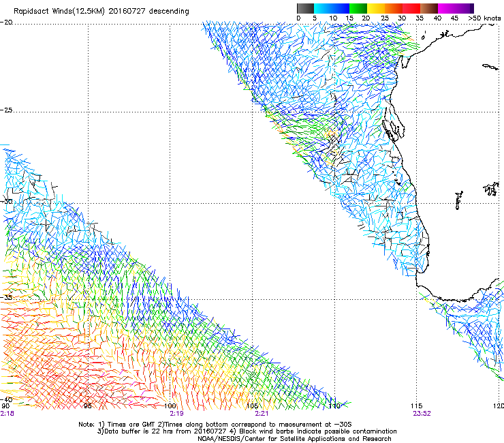Click the purple '2:18' pass time label

7,414
